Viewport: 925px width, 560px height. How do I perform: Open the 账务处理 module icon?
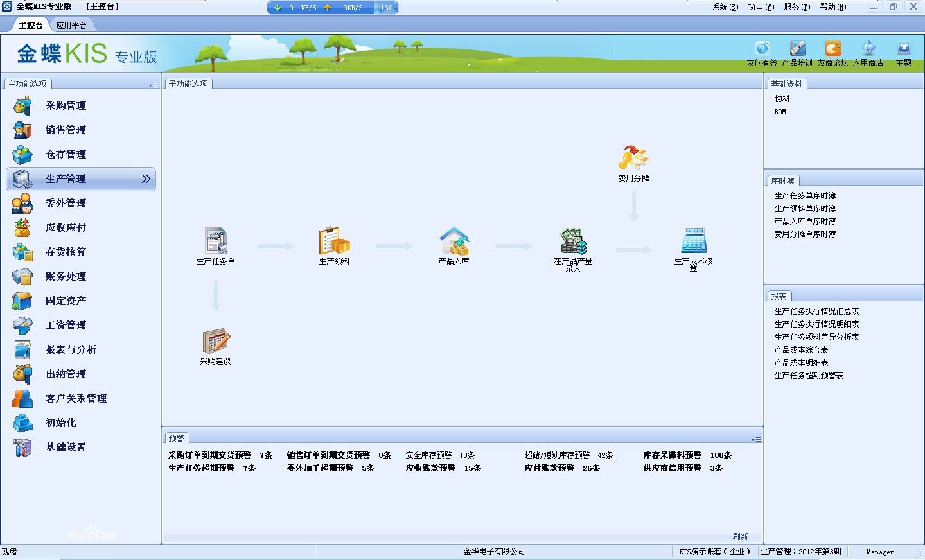pyautogui.click(x=22, y=277)
